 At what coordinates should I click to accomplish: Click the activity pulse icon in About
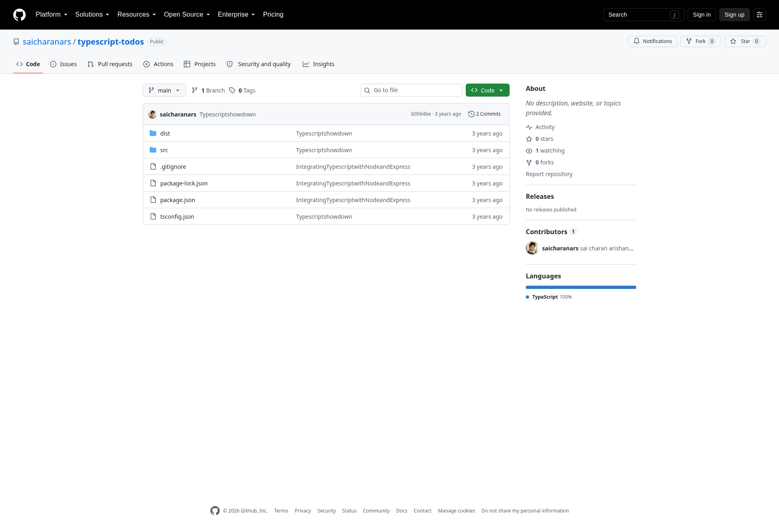(529, 127)
